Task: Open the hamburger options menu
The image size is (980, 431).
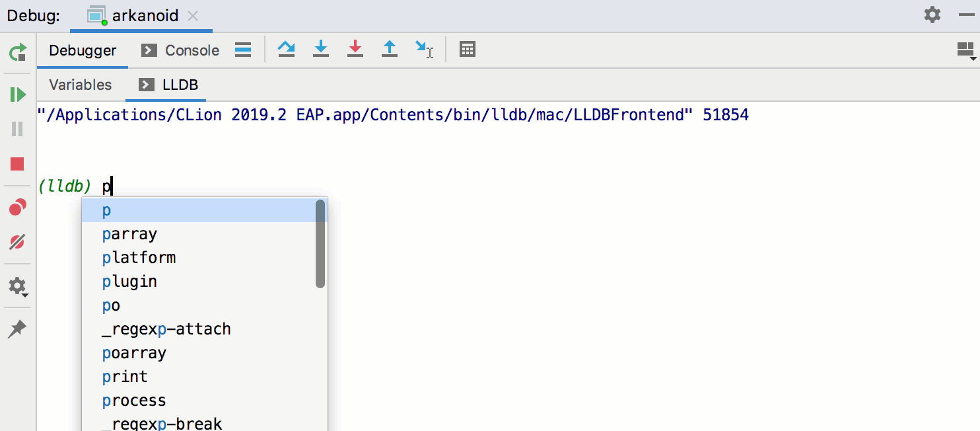Action: pyautogui.click(x=243, y=50)
